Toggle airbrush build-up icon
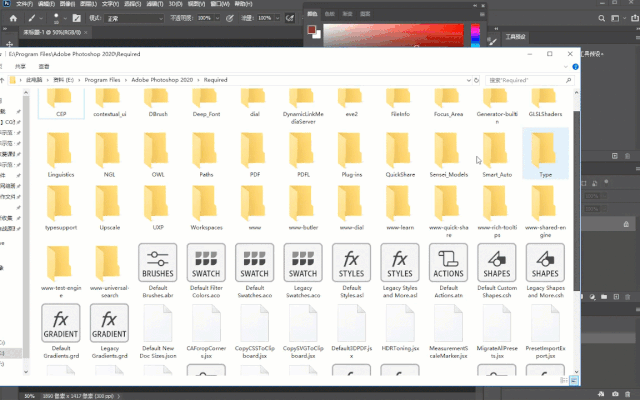 tap(290, 18)
